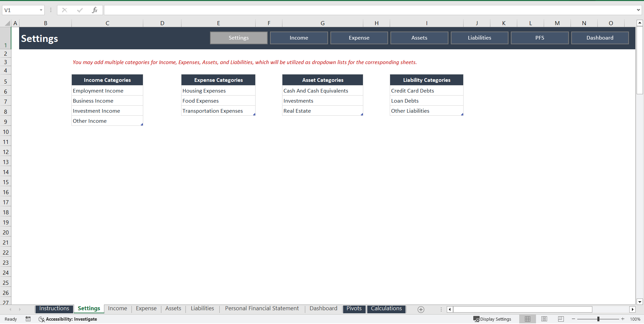644x324 pixels.
Task: Click the 100% zoom level
Action: [x=635, y=319]
